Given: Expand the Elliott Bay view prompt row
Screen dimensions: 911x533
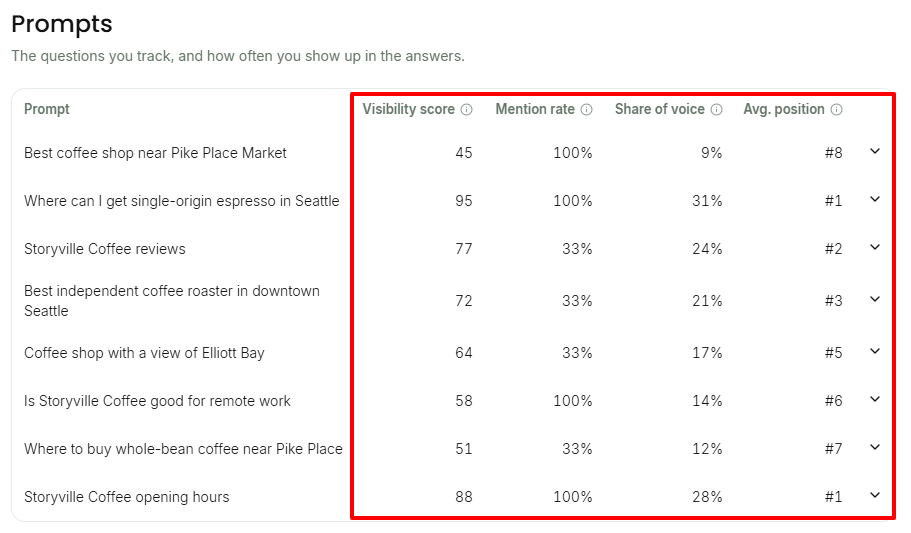Looking at the screenshot, I should point(875,352).
